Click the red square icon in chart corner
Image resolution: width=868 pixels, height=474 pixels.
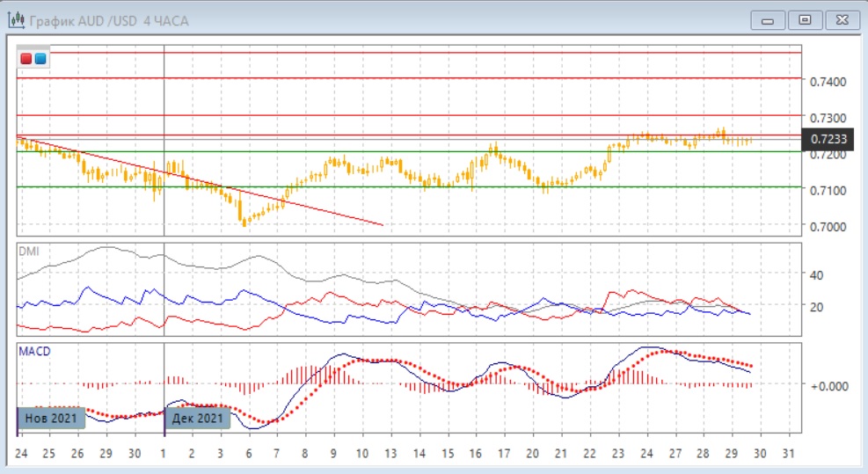[26, 59]
